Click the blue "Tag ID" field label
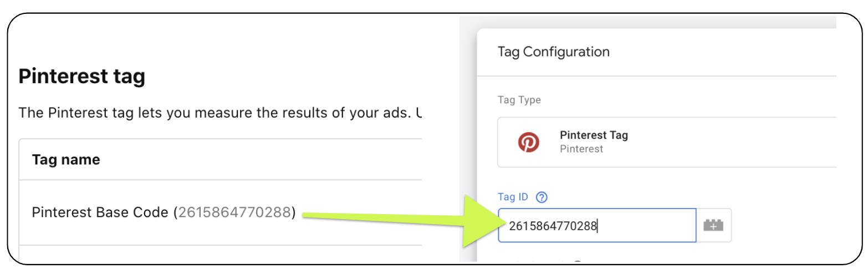The image size is (868, 273). click(513, 197)
